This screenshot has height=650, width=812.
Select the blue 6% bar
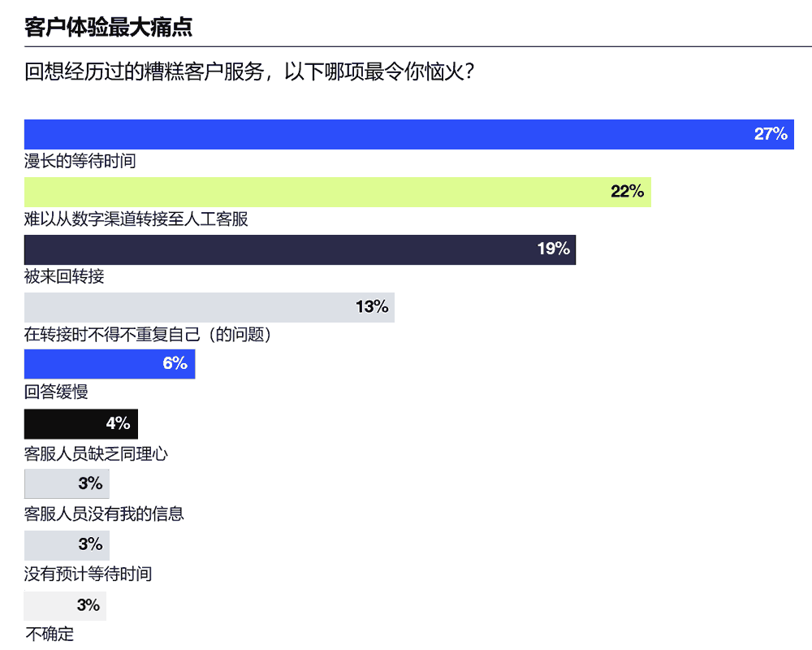[110, 363]
